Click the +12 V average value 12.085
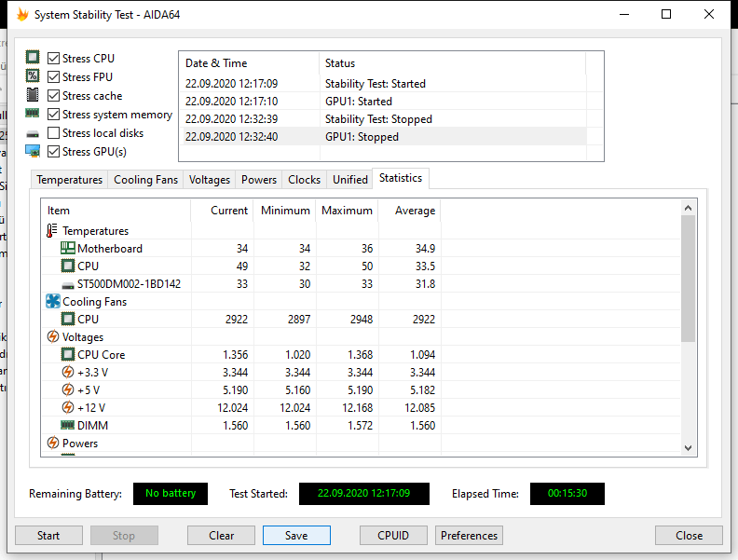 (420, 407)
